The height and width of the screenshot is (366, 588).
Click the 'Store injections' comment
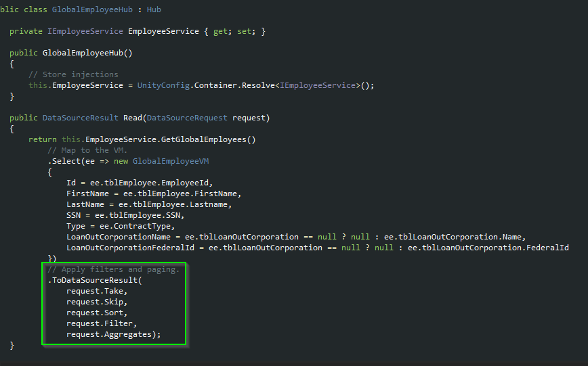coord(73,74)
